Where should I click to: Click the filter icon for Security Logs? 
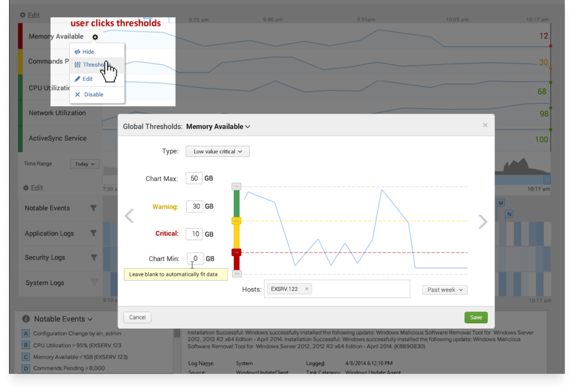94,258
